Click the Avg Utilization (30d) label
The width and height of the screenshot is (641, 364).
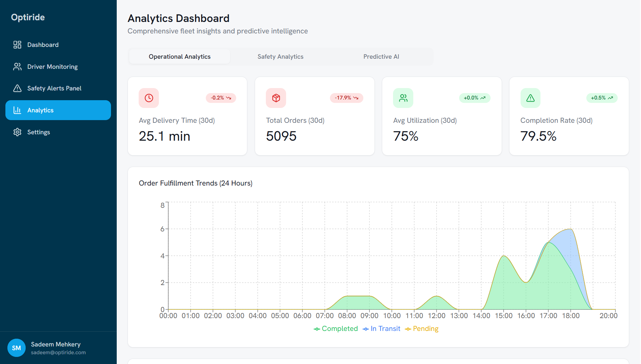coord(425,120)
